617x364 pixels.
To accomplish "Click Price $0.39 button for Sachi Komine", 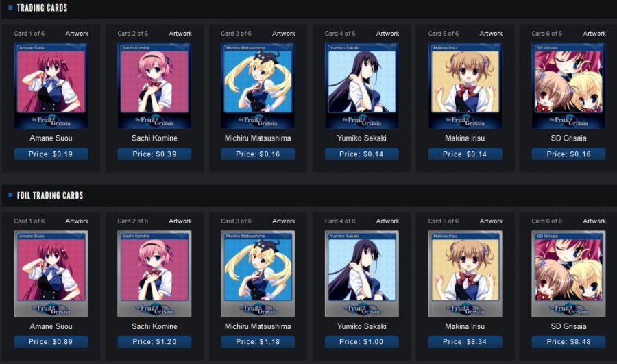I will pyautogui.click(x=154, y=154).
